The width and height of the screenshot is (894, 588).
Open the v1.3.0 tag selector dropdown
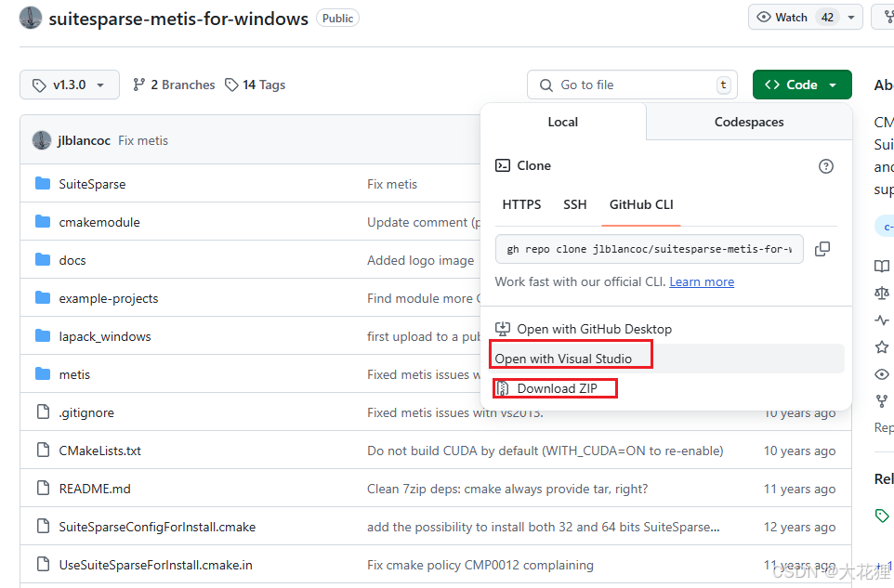tap(70, 85)
